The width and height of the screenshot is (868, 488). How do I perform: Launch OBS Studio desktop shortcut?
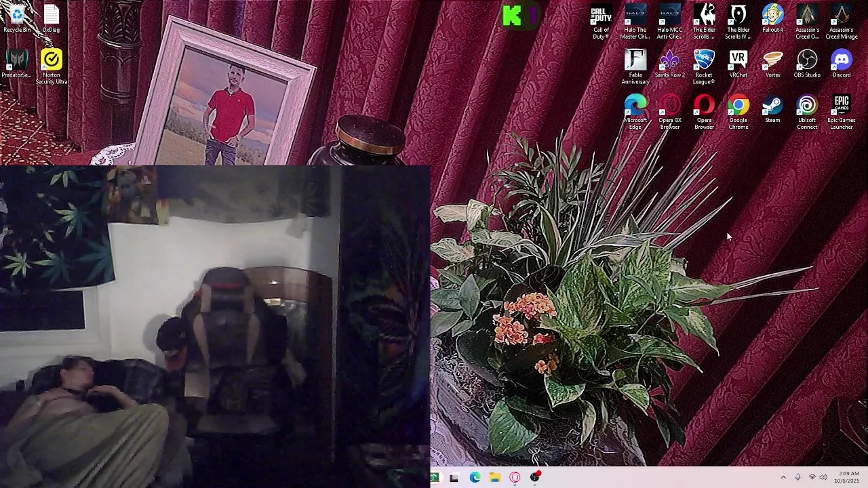click(x=807, y=64)
